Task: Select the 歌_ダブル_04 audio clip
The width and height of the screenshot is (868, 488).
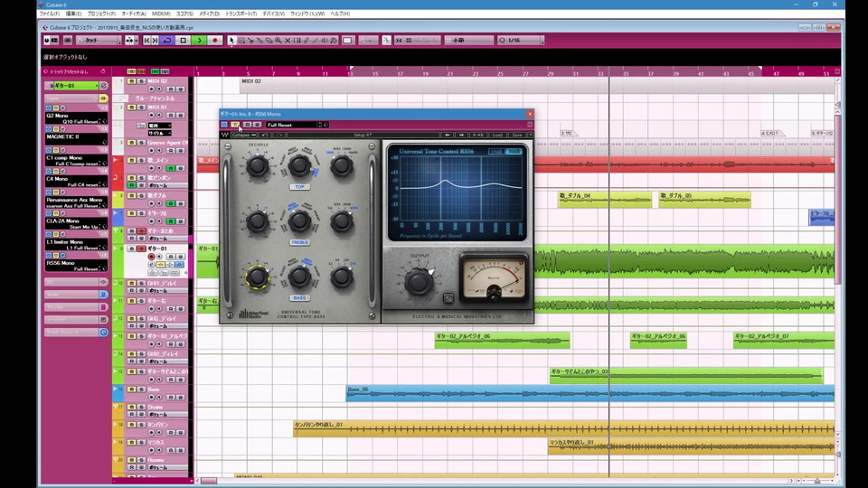Action: [605, 199]
